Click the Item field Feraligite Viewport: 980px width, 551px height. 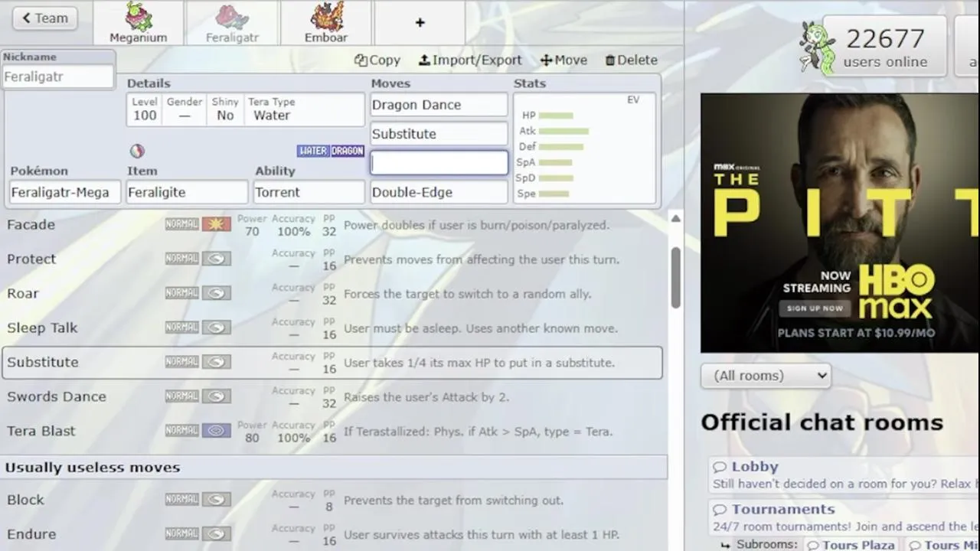tap(188, 192)
